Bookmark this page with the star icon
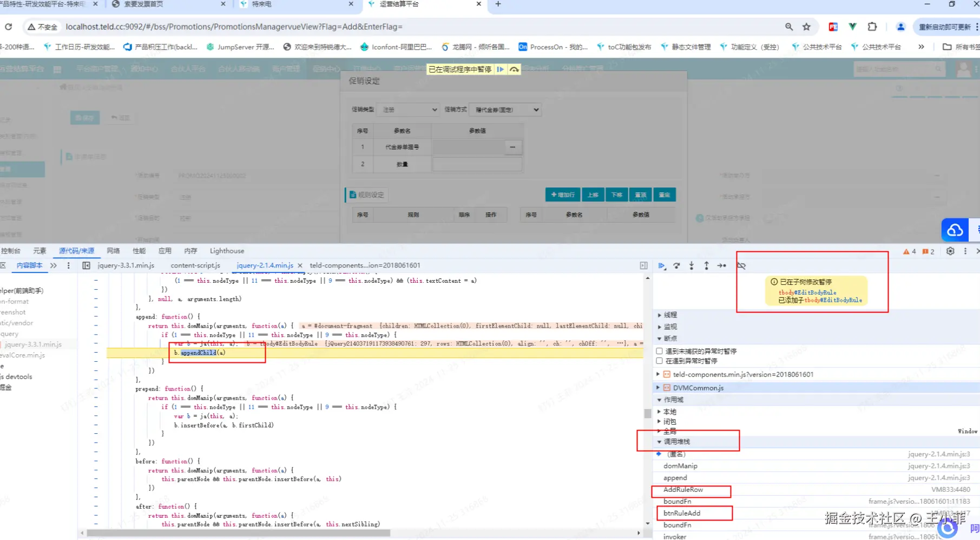The image size is (980, 540). [x=806, y=27]
